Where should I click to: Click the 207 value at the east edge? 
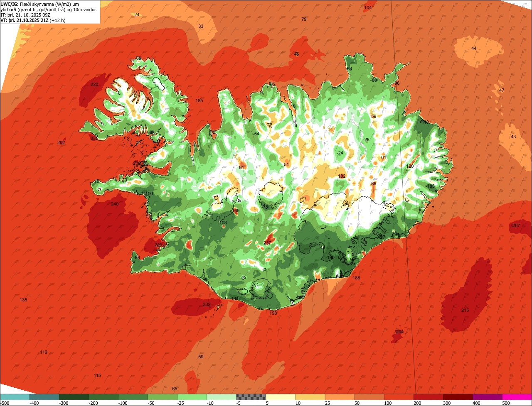[x=516, y=225]
